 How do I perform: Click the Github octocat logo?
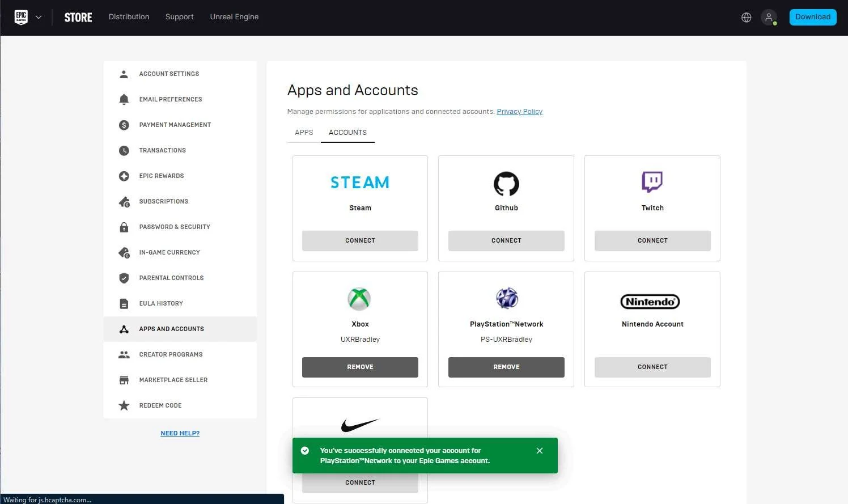coord(506,184)
